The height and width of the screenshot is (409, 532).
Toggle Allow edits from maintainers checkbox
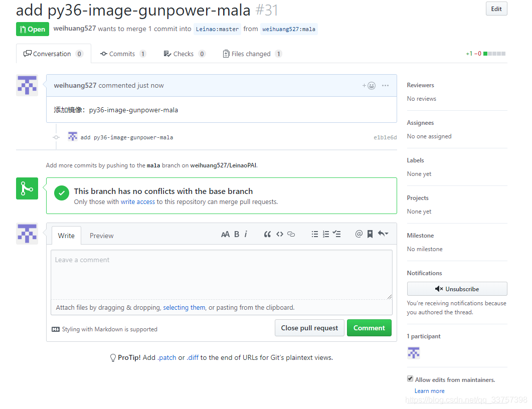(410, 379)
